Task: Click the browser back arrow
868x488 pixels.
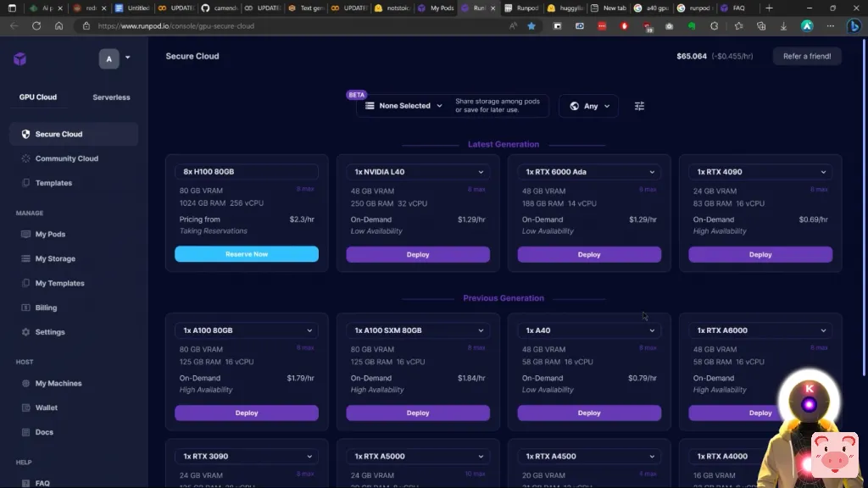Action: 14,26
